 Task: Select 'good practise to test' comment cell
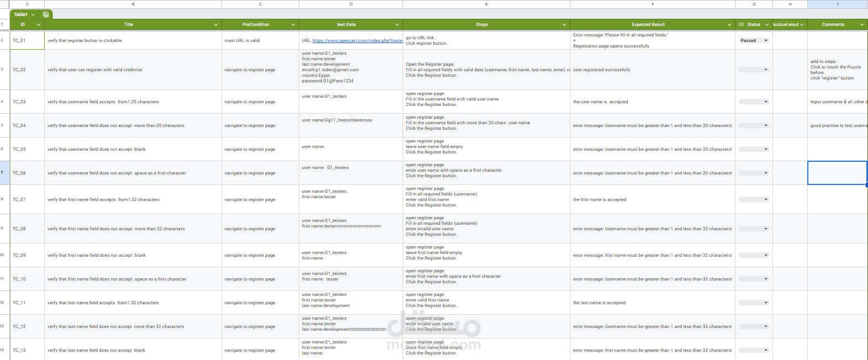point(838,125)
